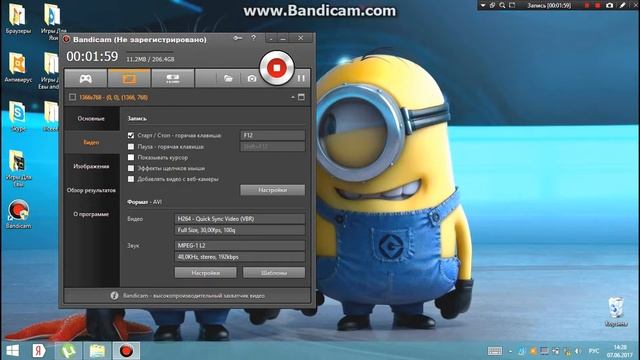
Task: Click the Bandicam footer info message
Action: (x=193, y=296)
